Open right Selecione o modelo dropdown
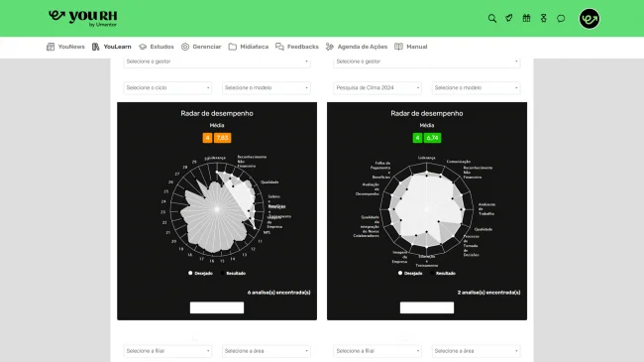 click(x=476, y=87)
